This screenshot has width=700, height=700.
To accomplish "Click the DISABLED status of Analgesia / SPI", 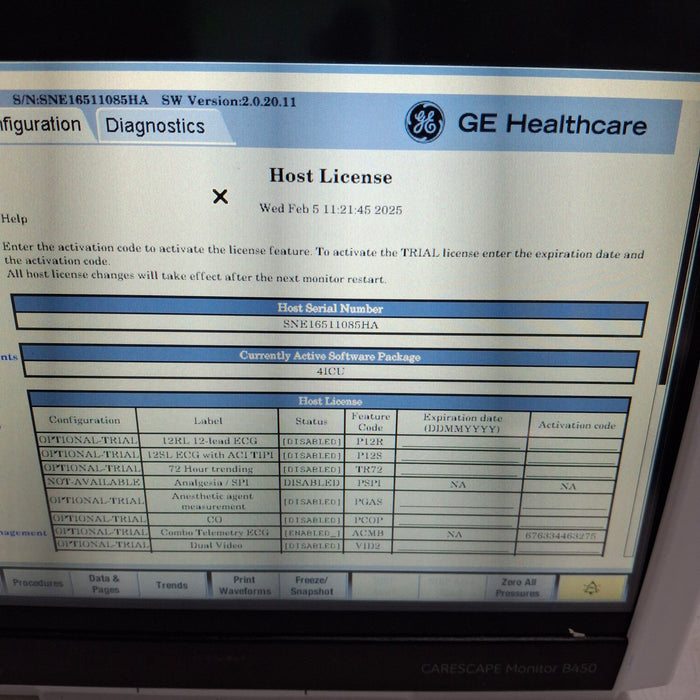I will tap(312, 483).
